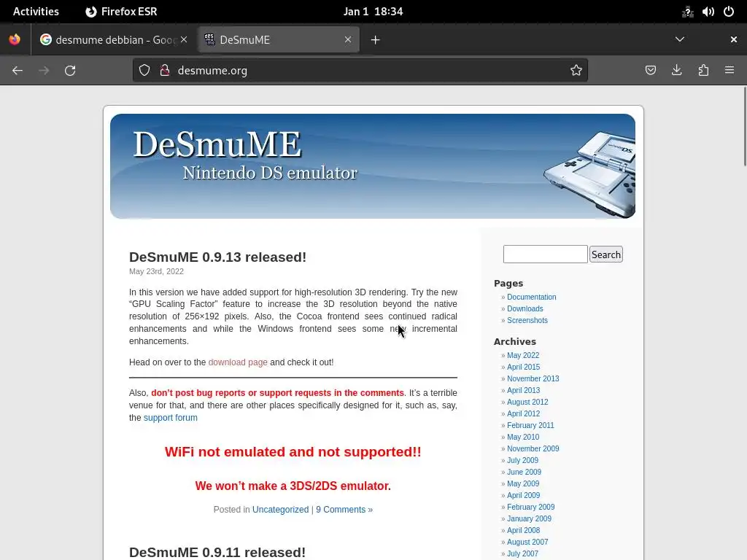Open the Uncategorized category link
The height and width of the screenshot is (560, 747).
pos(280,510)
